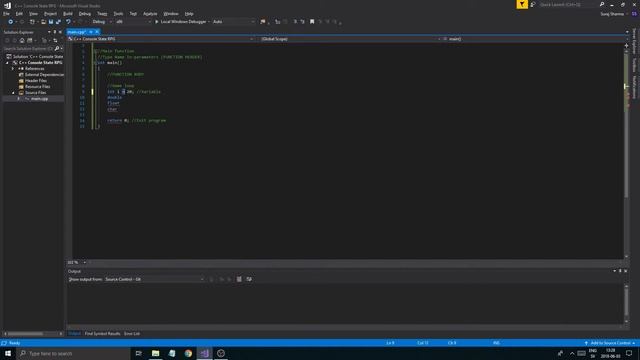
Task: Click the Undo toolbar icon
Action: tap(68, 22)
